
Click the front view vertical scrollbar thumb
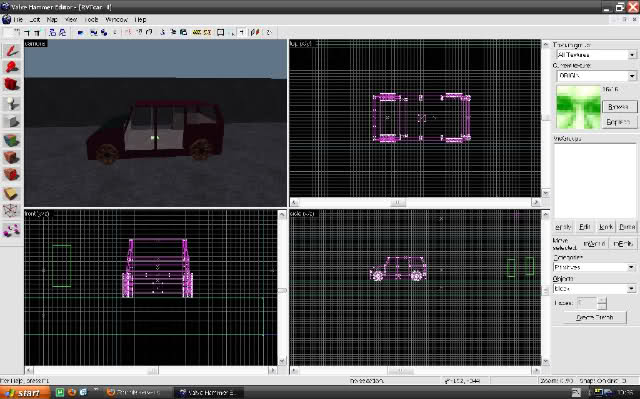[282, 290]
